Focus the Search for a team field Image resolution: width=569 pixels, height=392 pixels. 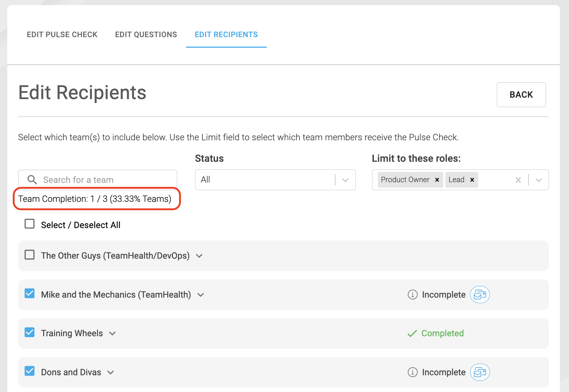(x=98, y=180)
